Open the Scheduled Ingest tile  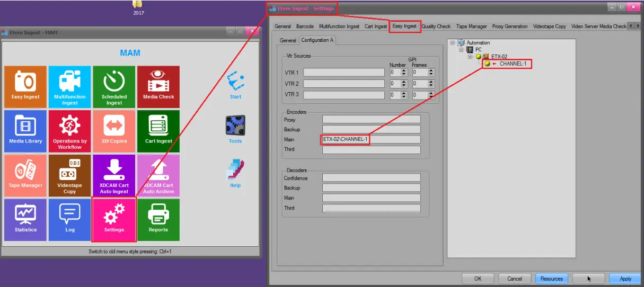pyautogui.click(x=114, y=87)
